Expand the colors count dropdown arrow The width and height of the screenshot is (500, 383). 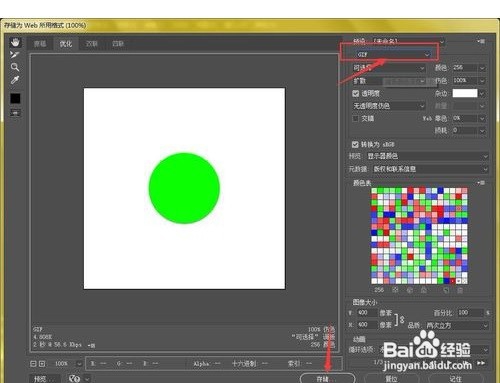[482, 68]
